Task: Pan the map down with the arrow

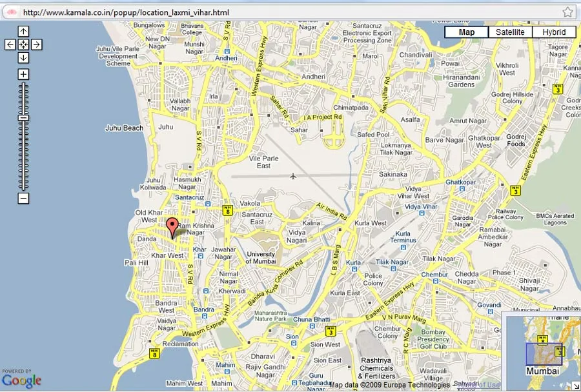Action: pyautogui.click(x=23, y=57)
